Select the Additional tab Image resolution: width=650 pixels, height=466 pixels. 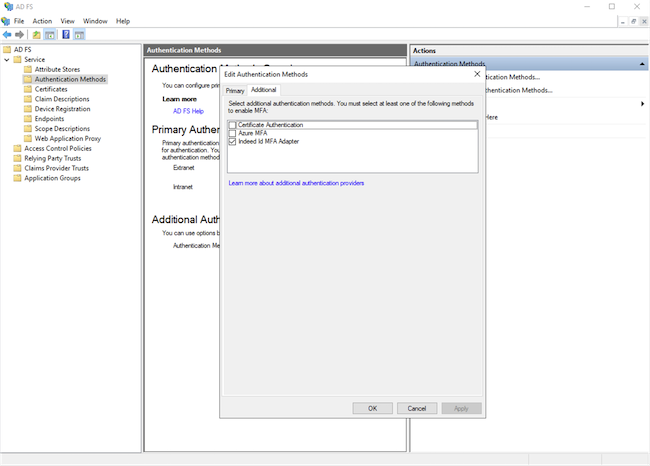(x=264, y=90)
